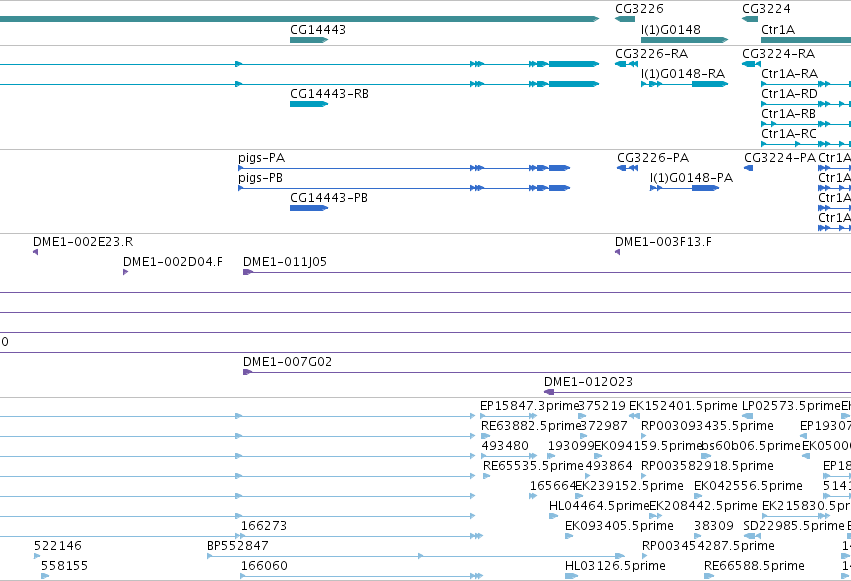Select EST 166273
The height and width of the screenshot is (581, 851).
361,536
